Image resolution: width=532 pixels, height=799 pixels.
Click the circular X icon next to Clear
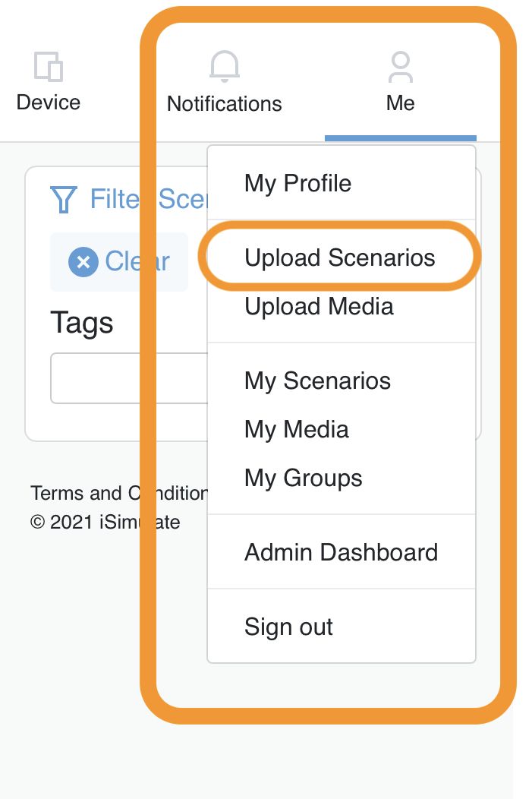[x=82, y=261]
